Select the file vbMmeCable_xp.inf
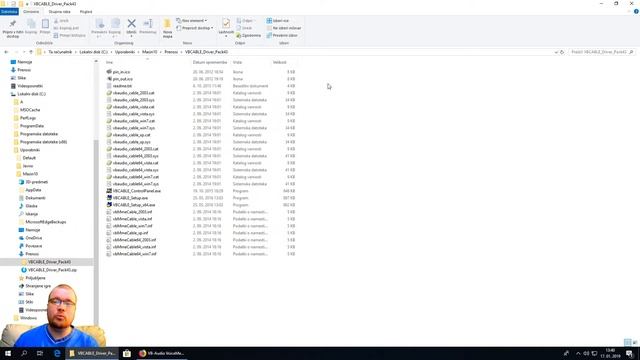 coord(130,233)
